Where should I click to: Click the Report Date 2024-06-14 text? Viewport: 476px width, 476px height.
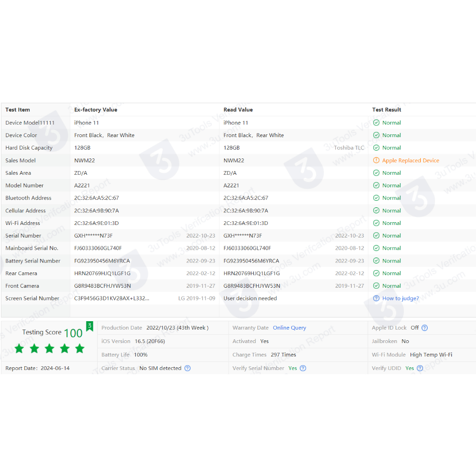tap(37, 368)
